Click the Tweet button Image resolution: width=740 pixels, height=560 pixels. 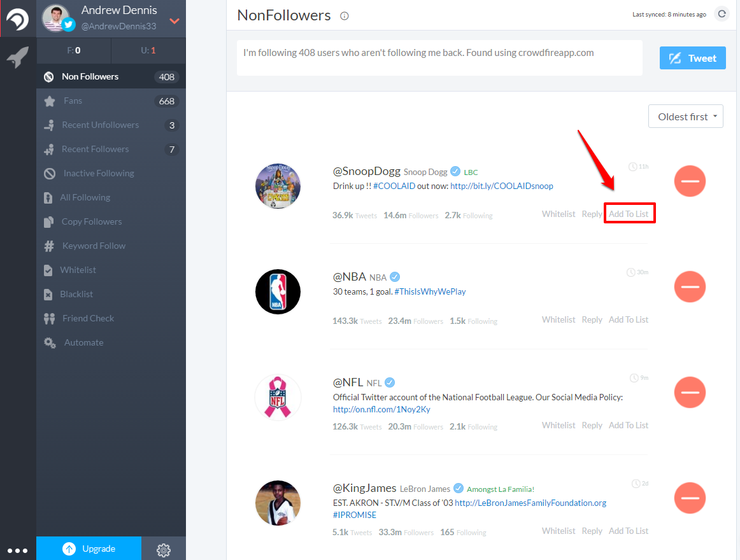point(692,58)
